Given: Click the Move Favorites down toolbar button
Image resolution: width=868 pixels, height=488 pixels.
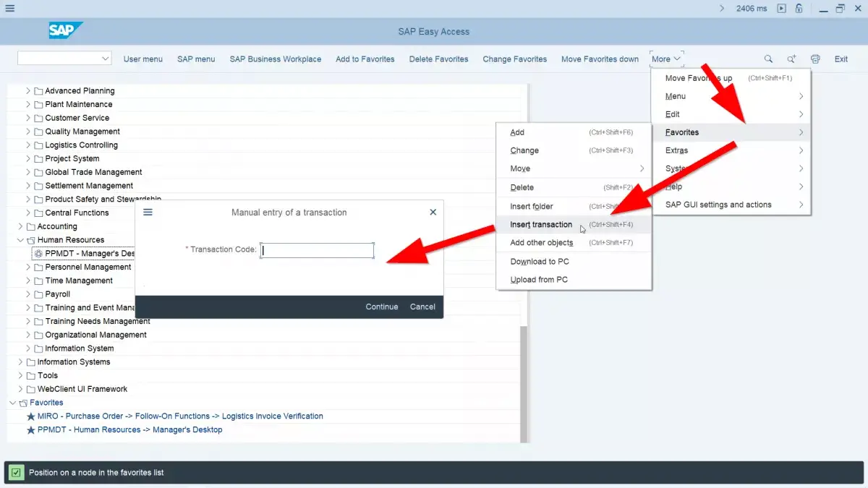Looking at the screenshot, I should 600,59.
